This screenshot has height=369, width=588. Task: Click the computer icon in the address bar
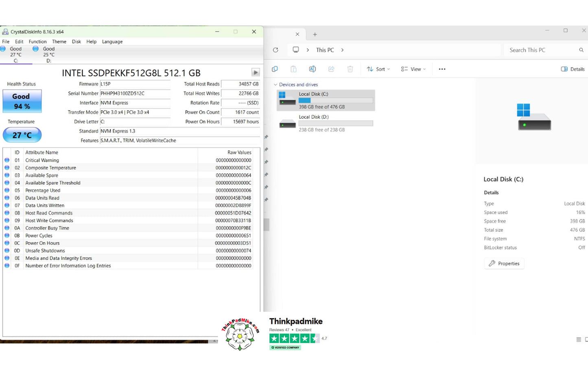(x=296, y=50)
